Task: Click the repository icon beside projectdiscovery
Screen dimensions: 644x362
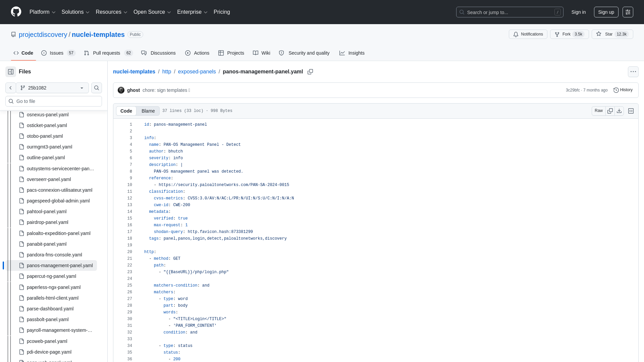Action: 13,35
